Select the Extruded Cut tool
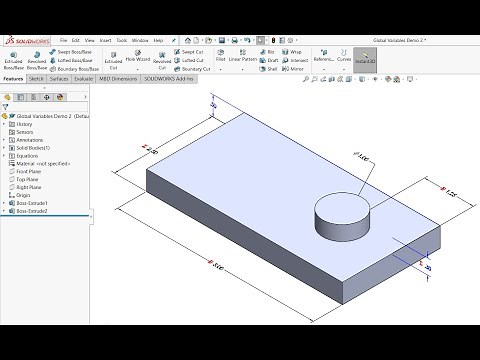480x360 pixels. click(113, 61)
